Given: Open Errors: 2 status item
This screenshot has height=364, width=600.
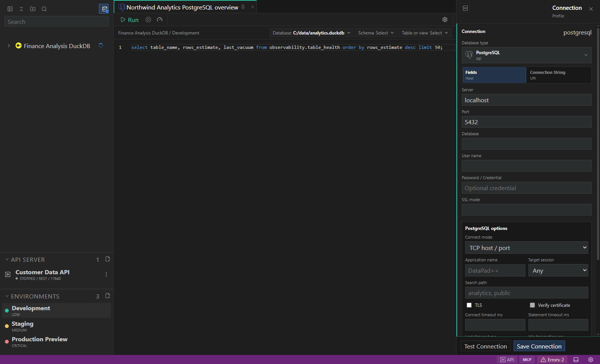Looking at the screenshot, I should 552,360.
